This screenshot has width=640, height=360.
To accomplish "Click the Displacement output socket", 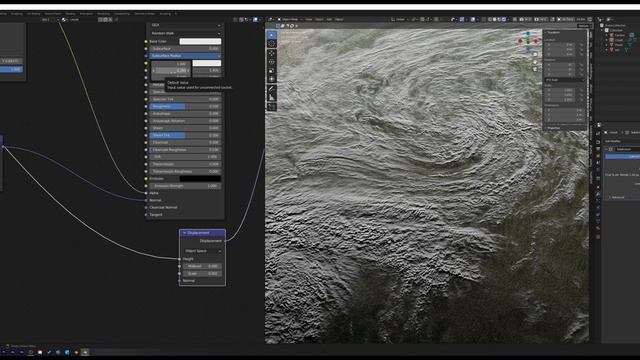I will point(225,241).
